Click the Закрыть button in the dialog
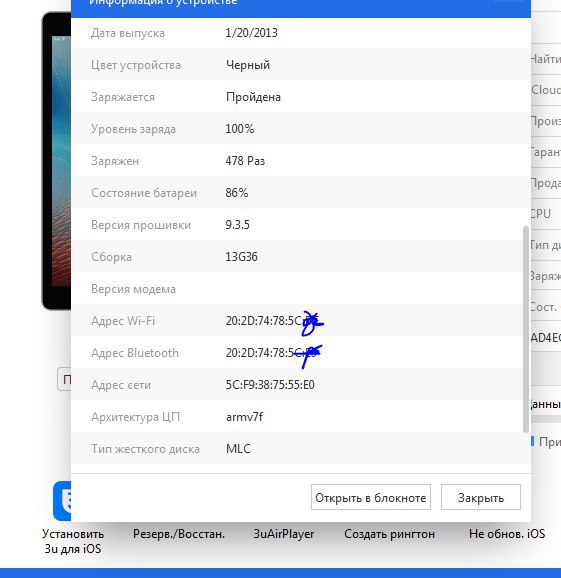 coord(481,498)
